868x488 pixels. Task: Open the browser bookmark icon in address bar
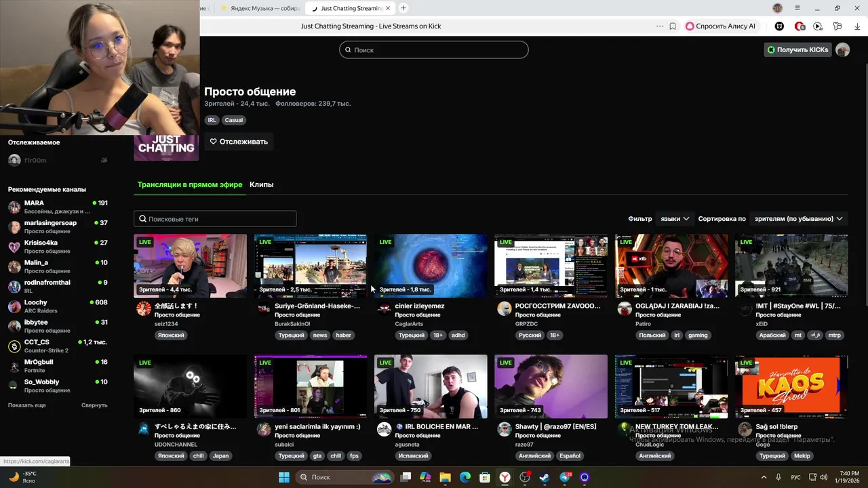click(673, 26)
